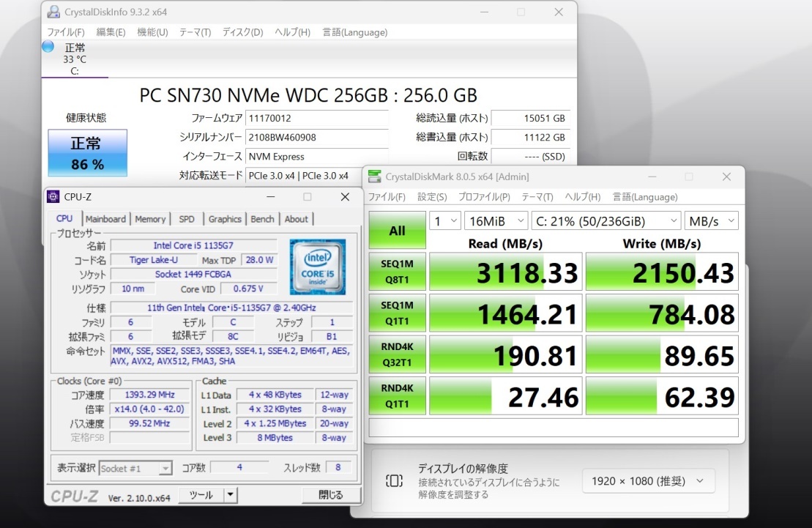The image size is (812, 528).
Task: Select the CPU tab in CPU-Z
Action: click(x=64, y=219)
